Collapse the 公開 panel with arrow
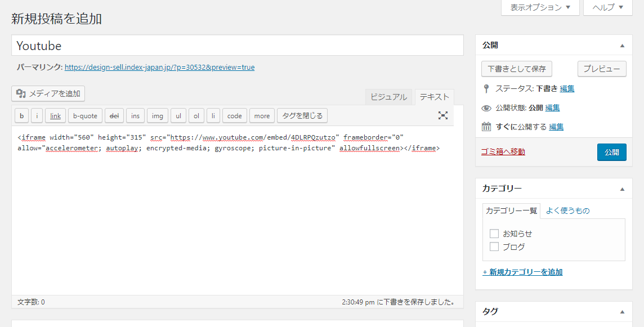The image size is (644, 327). pyautogui.click(x=622, y=46)
